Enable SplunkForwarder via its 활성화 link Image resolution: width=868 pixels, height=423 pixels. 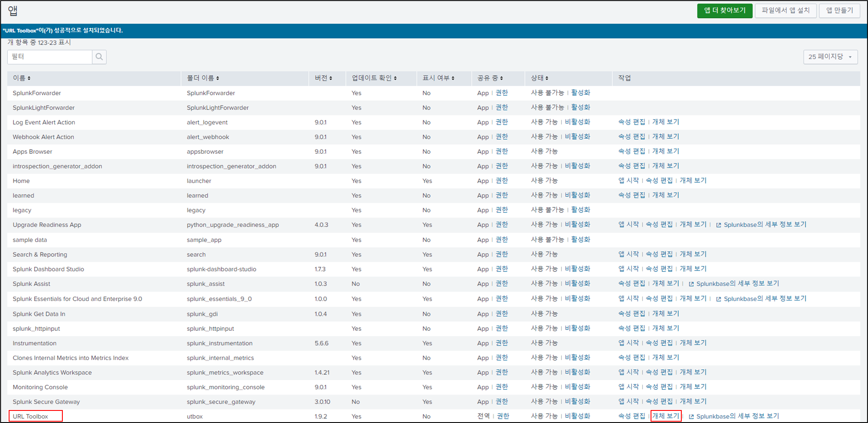(x=580, y=93)
